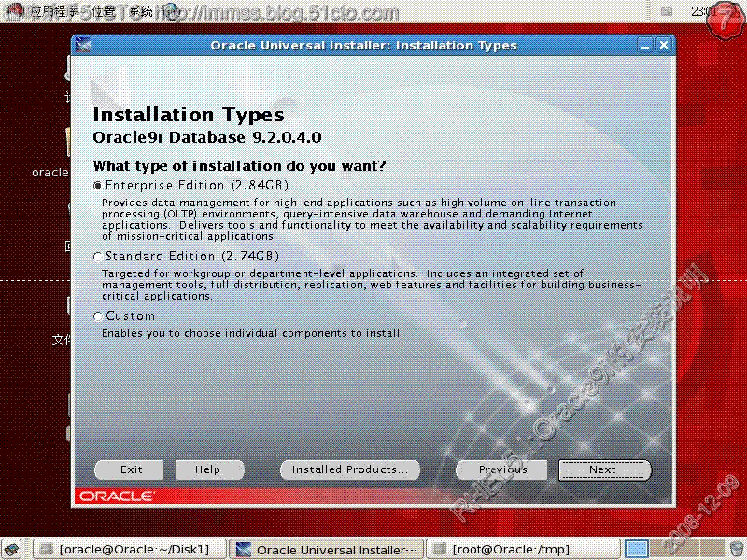Image resolution: width=747 pixels, height=560 pixels.
Task: Click Enterprise Edition (2.84GB) label text
Action: [x=197, y=185]
